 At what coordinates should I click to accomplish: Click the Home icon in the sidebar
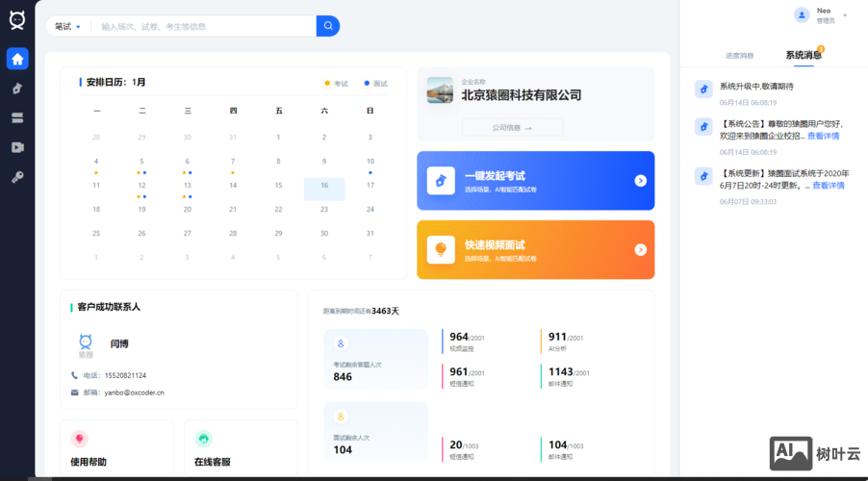[17, 59]
